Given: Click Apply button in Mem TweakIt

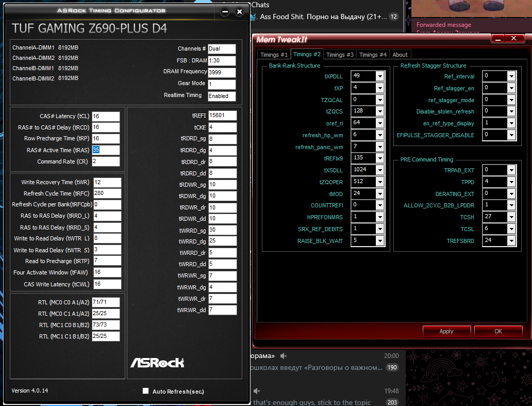Looking at the screenshot, I should tap(446, 331).
